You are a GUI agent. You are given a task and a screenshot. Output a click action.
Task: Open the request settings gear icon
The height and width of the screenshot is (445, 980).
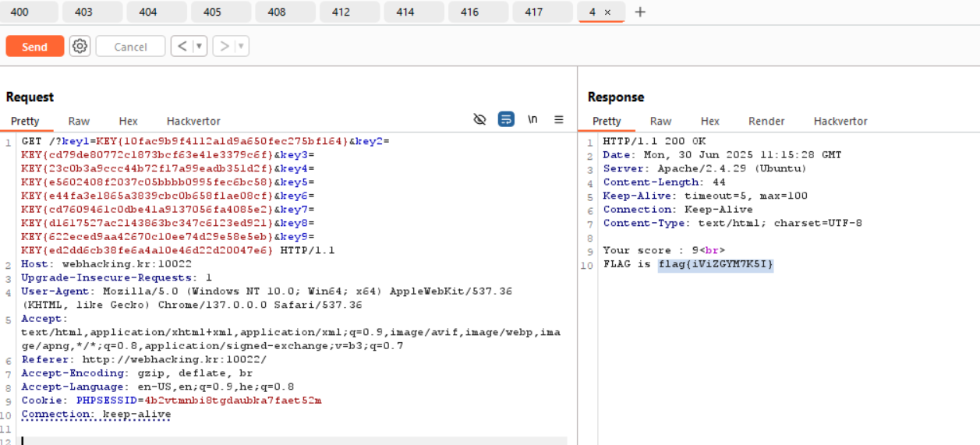coord(80,46)
